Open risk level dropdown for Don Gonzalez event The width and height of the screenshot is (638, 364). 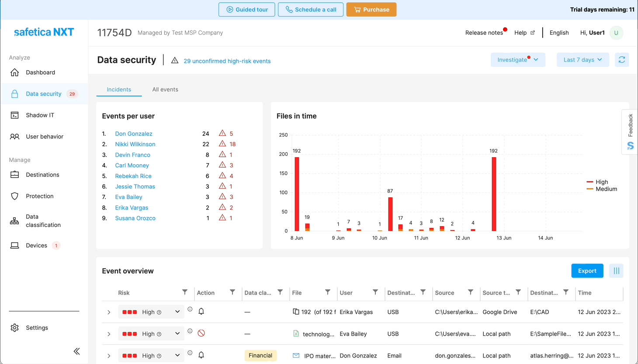click(177, 355)
